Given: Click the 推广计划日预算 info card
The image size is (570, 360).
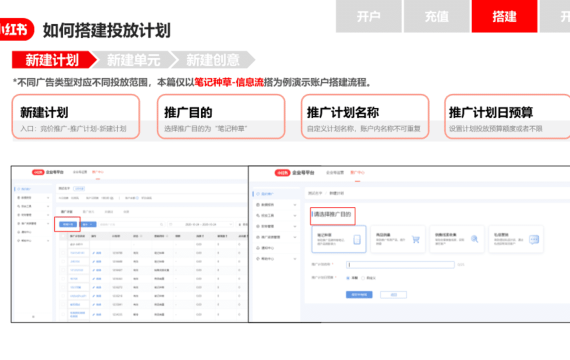Looking at the screenshot, I should pos(507,117).
